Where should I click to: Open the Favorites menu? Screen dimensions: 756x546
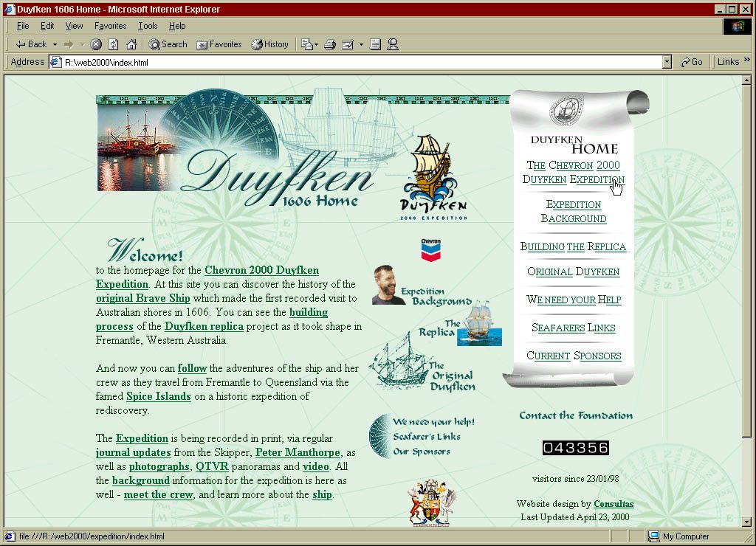click(x=111, y=26)
